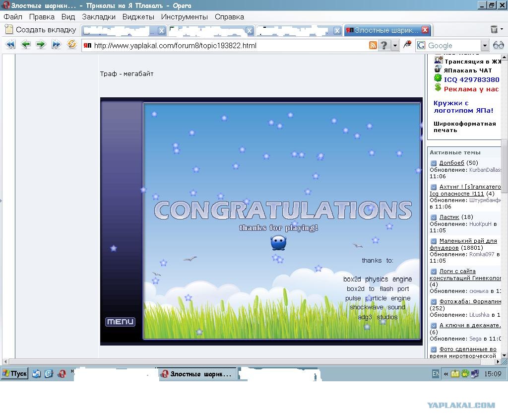Open the Ластик active topic link

coord(449,217)
